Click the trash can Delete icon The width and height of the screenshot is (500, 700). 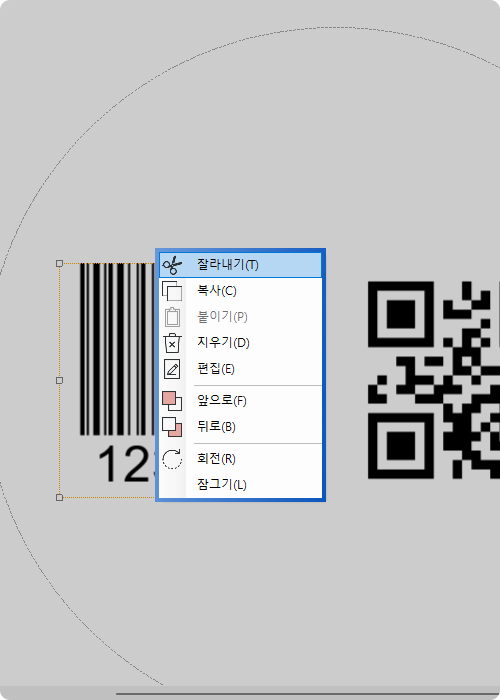click(172, 343)
